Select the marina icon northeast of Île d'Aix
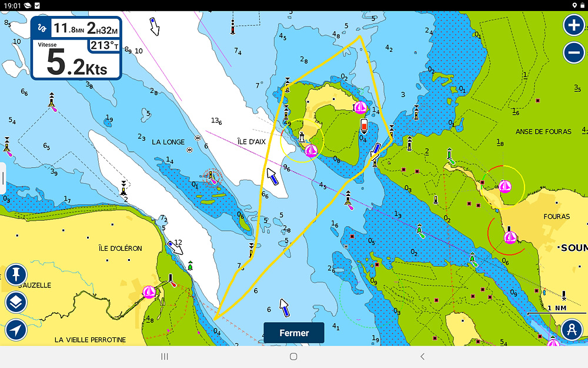The height and width of the screenshot is (368, 588). [360, 108]
